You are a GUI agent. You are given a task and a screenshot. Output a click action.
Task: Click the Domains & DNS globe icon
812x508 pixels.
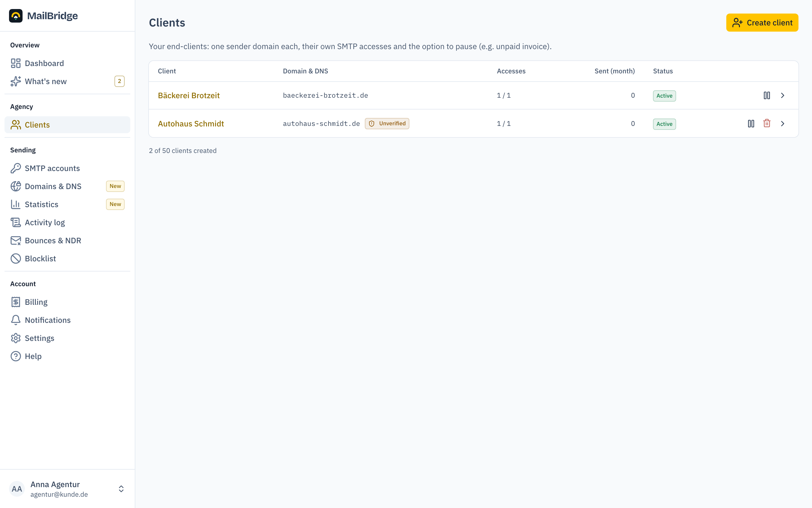pyautogui.click(x=16, y=186)
